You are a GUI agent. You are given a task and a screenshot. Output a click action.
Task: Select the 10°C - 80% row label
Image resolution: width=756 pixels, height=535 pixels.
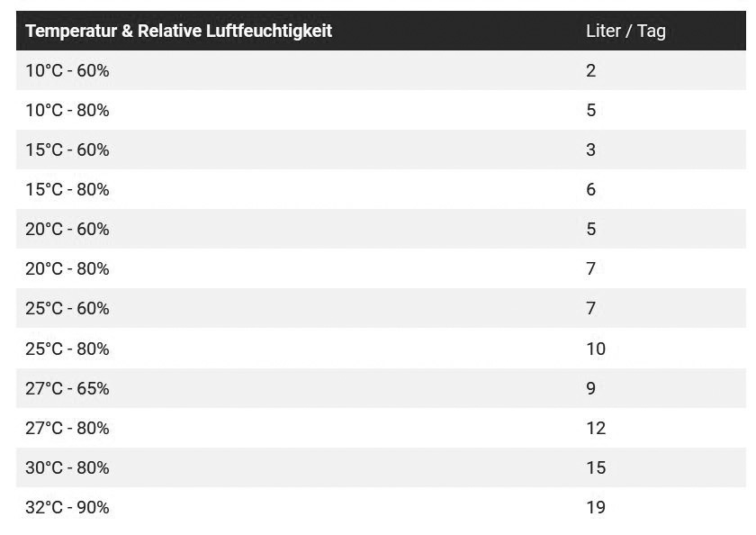pyautogui.click(x=67, y=111)
